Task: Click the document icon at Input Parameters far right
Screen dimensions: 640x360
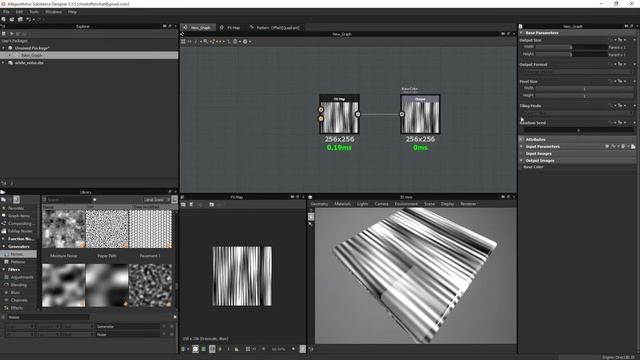Action: (633, 146)
